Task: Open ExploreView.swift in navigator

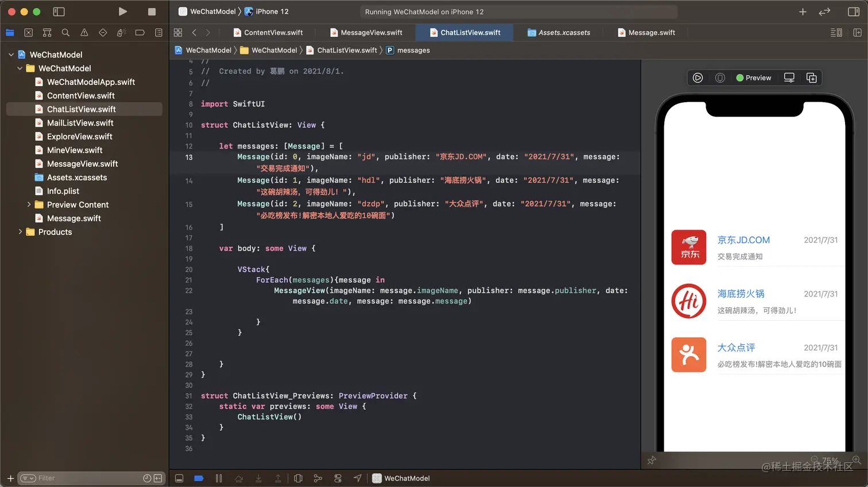Action: 79,137
